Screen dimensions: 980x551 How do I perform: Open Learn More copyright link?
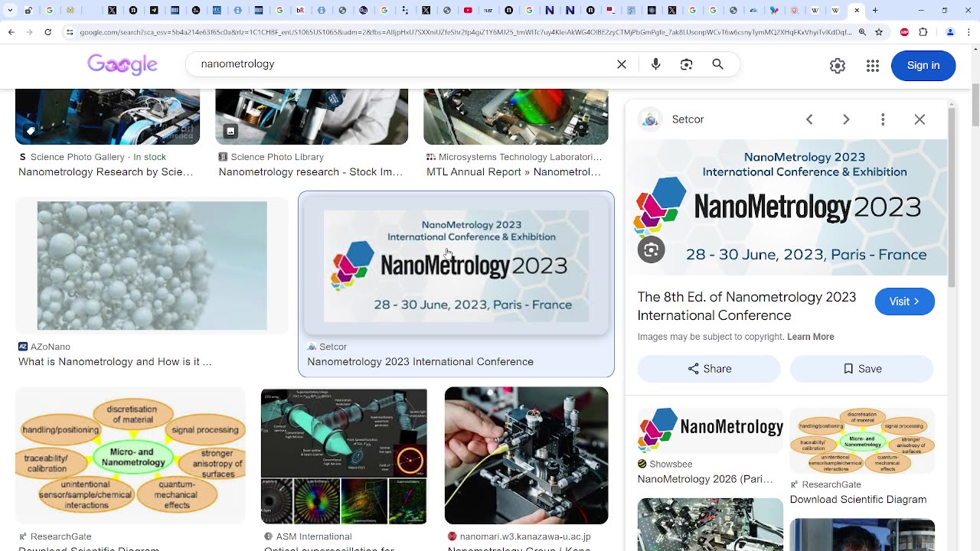click(810, 337)
